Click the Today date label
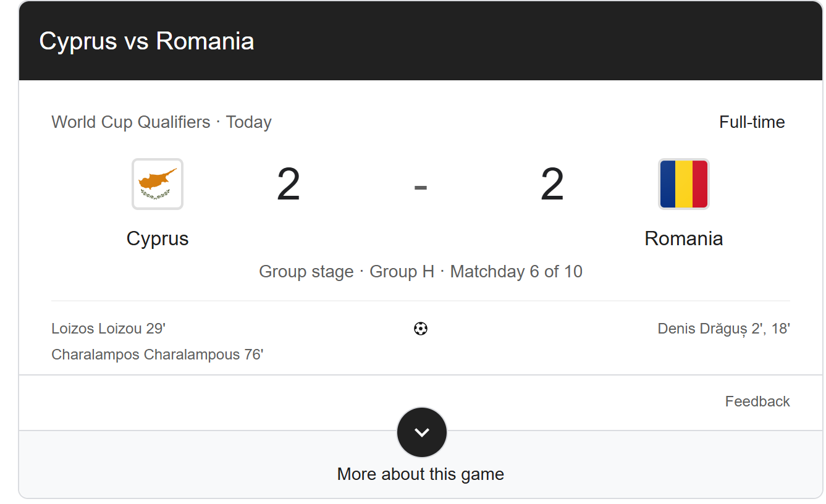The height and width of the screenshot is (504, 826). tap(249, 122)
